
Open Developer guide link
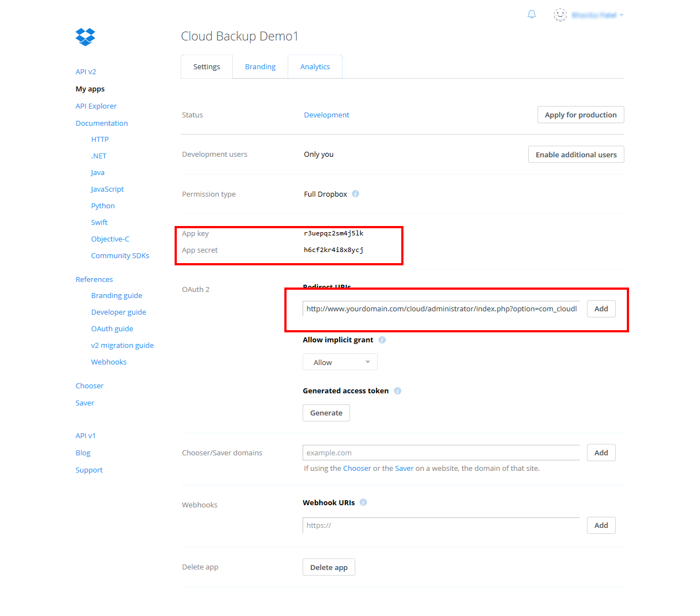[119, 312]
